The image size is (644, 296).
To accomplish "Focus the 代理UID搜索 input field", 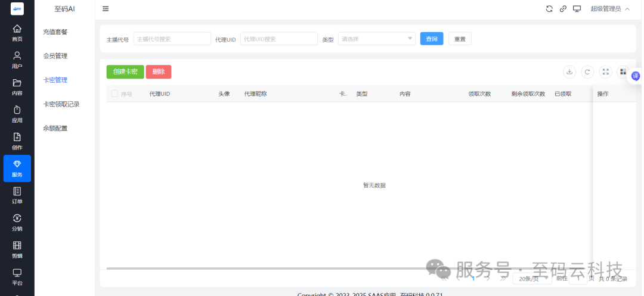I will tap(279, 39).
